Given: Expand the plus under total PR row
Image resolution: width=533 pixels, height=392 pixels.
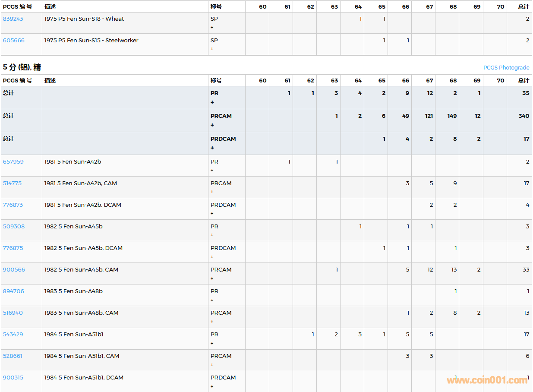Looking at the screenshot, I should coord(212,102).
